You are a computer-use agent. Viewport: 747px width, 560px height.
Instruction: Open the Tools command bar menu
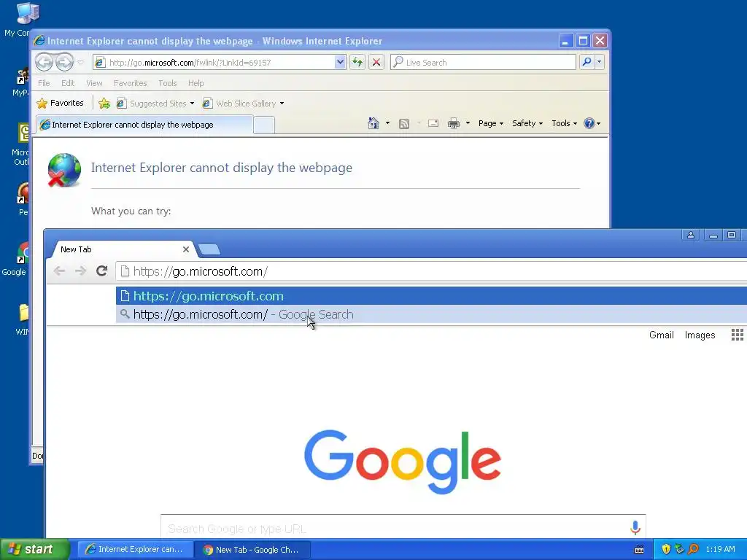pyautogui.click(x=564, y=123)
